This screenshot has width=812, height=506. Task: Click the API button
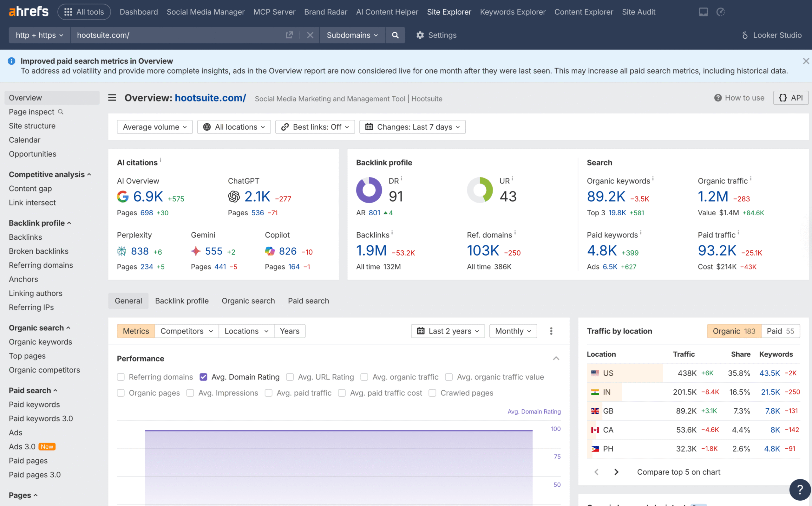790,98
